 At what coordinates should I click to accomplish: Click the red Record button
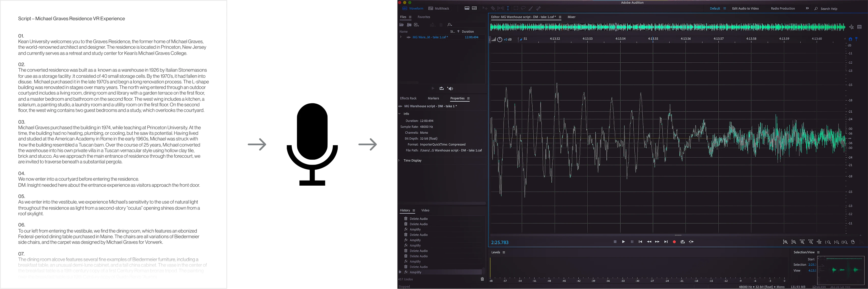tap(674, 242)
